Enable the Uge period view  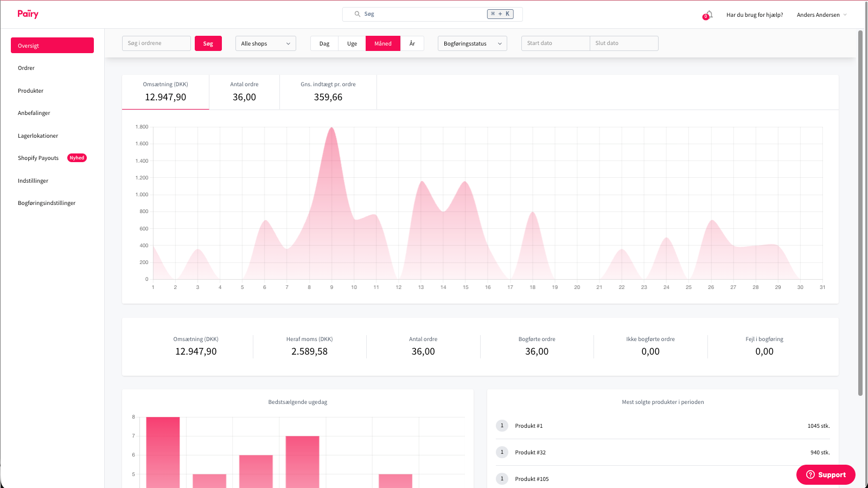pyautogui.click(x=352, y=43)
